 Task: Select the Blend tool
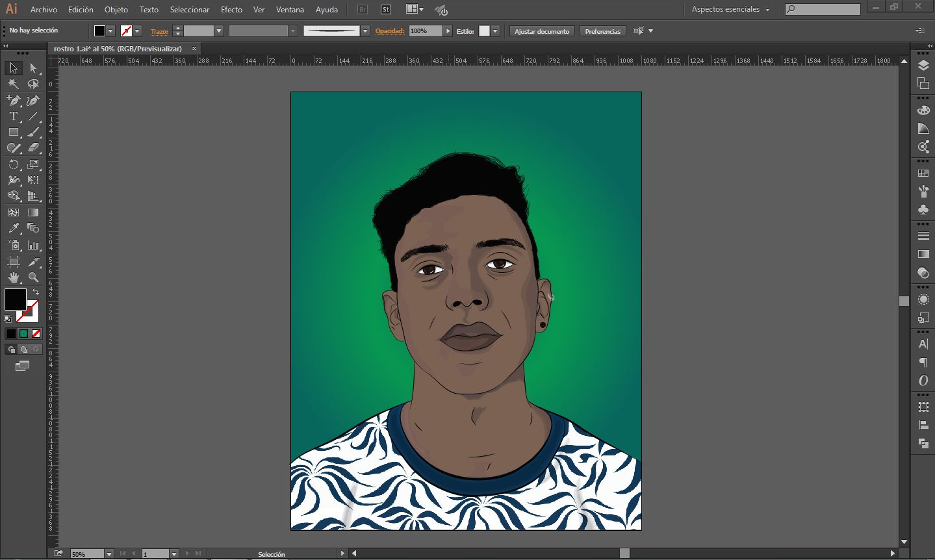[x=33, y=228]
